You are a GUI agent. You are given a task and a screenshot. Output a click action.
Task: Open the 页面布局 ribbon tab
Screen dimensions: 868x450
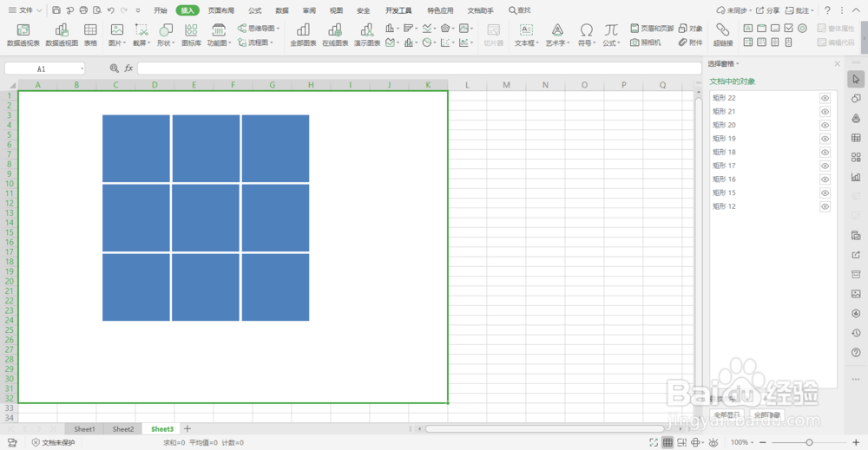[x=220, y=10]
